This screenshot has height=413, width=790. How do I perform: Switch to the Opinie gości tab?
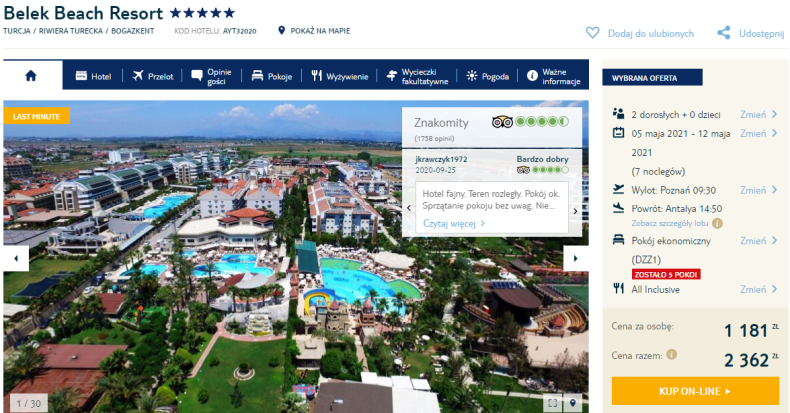tap(212, 76)
